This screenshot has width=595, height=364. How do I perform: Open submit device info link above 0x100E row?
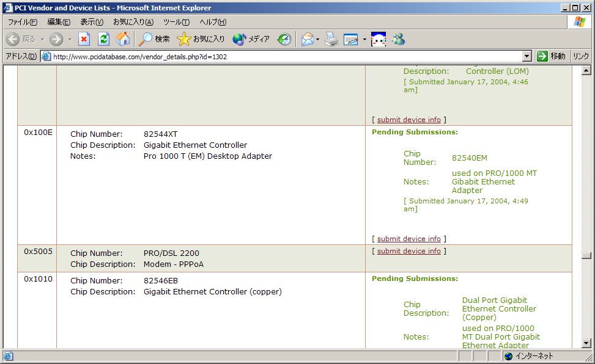pos(408,120)
